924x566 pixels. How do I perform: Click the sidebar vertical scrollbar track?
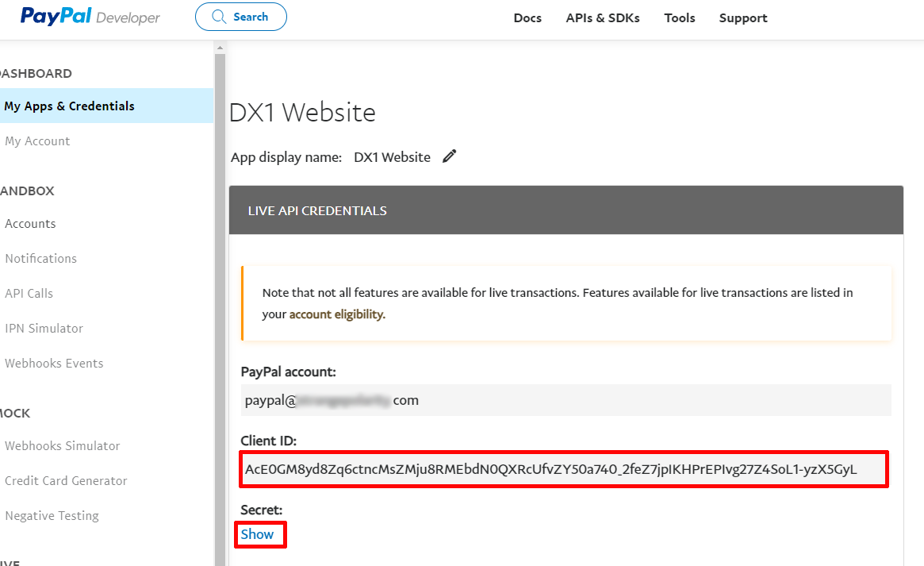click(220, 310)
